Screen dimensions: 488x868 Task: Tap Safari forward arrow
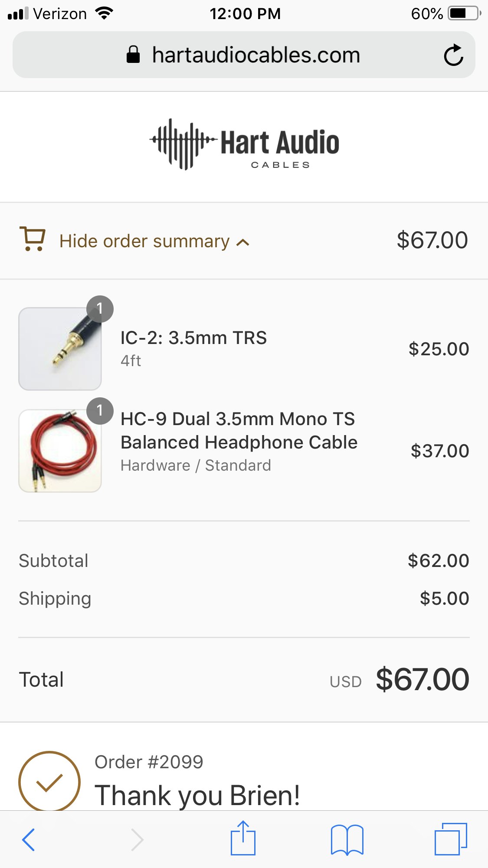[x=137, y=839]
